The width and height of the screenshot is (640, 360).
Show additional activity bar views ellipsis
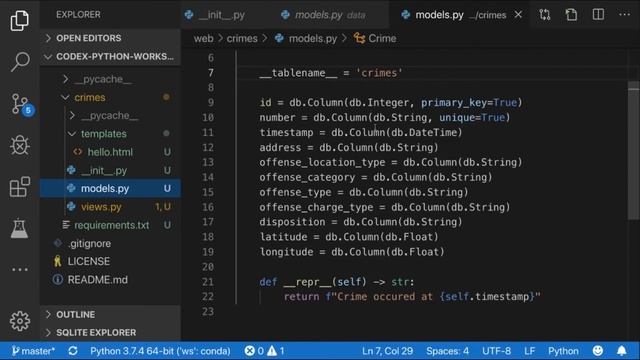pos(20,269)
